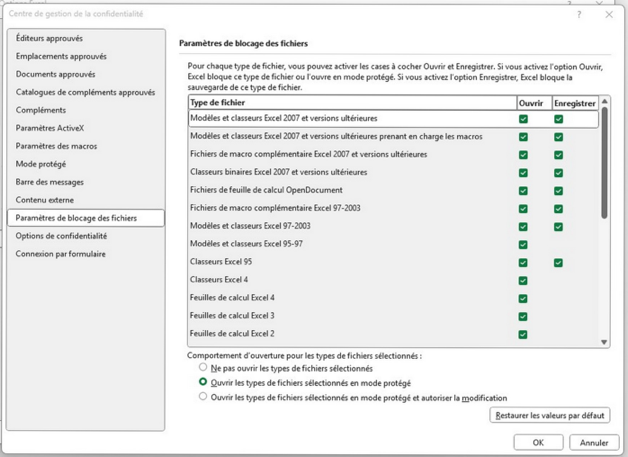Toggle Ouvrir for feuille de calcul OpenDocument
The height and width of the screenshot is (457, 628).
(523, 191)
